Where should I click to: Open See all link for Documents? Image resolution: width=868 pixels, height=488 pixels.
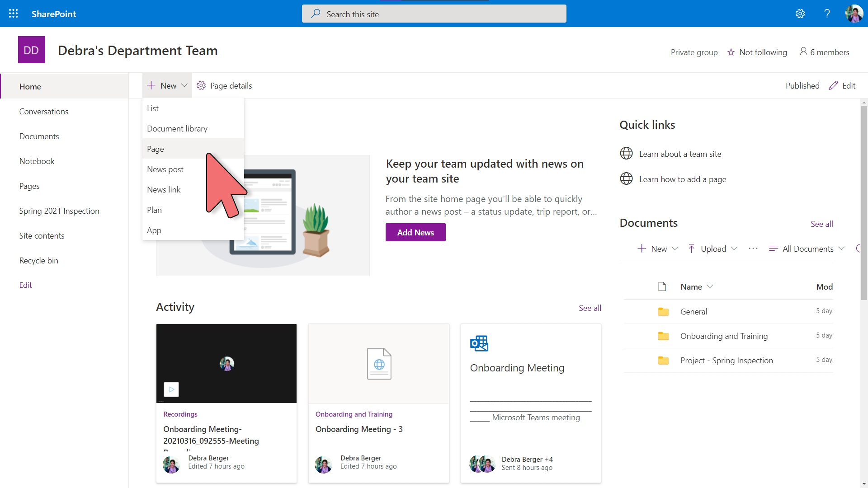point(821,224)
